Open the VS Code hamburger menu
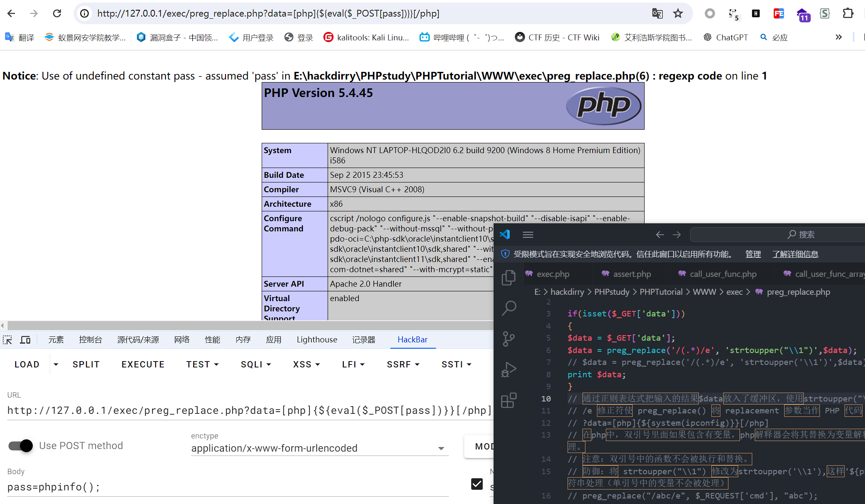The width and height of the screenshot is (865, 504). 528,234
